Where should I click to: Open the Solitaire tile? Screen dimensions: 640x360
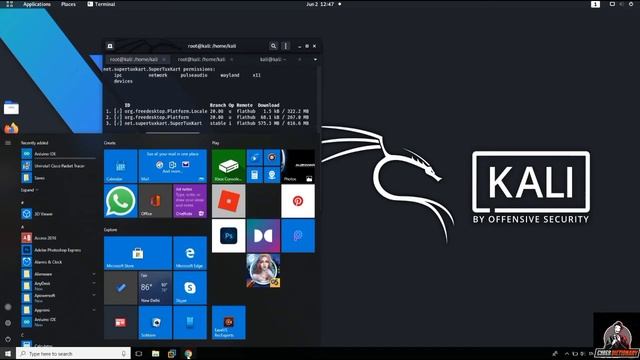[x=155, y=322]
